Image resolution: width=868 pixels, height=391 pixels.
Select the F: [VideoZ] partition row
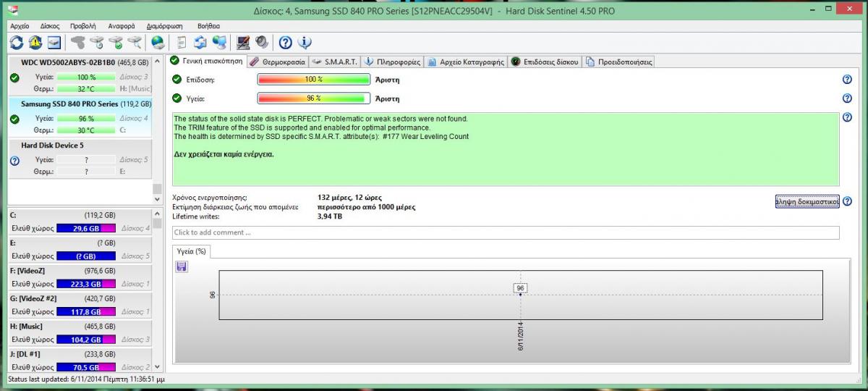80,277
